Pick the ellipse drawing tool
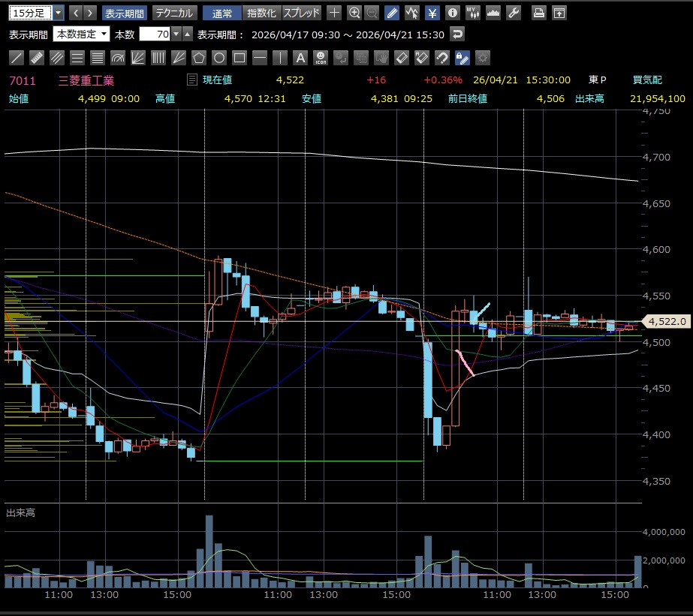693x616 pixels. click(x=219, y=58)
